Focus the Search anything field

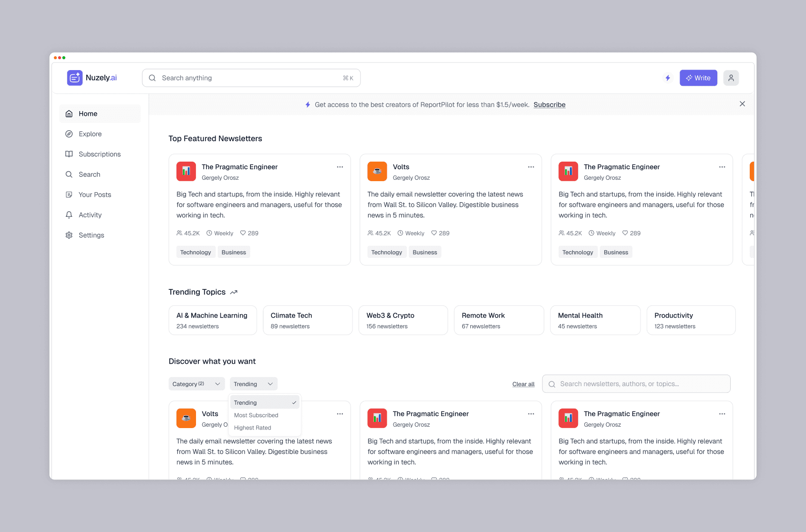tap(251, 78)
